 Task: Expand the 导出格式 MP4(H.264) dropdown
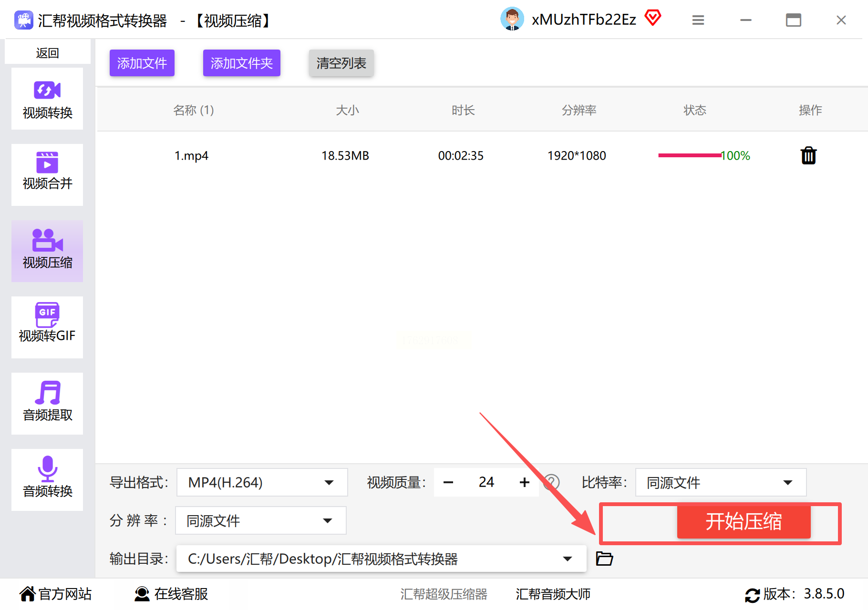[x=262, y=482]
